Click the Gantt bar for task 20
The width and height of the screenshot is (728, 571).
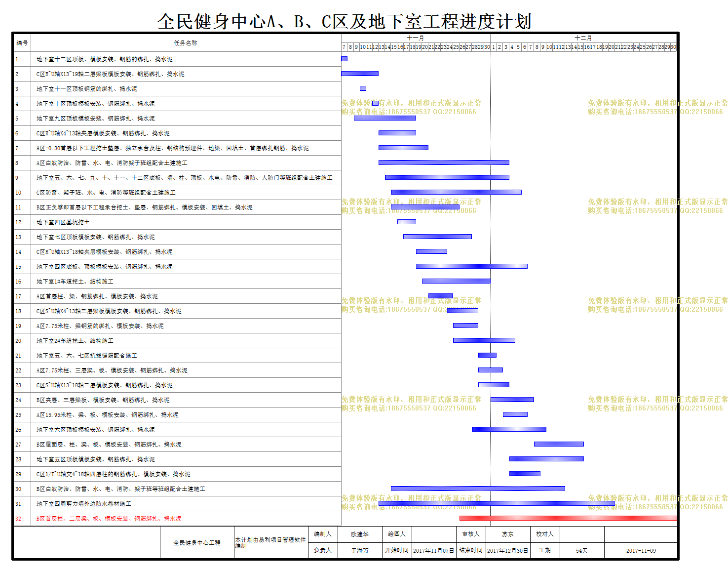(484, 340)
